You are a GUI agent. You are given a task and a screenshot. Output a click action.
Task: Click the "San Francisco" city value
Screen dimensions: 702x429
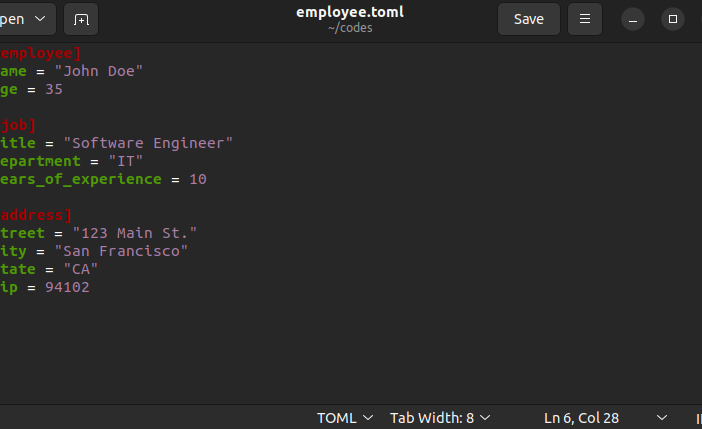click(121, 251)
